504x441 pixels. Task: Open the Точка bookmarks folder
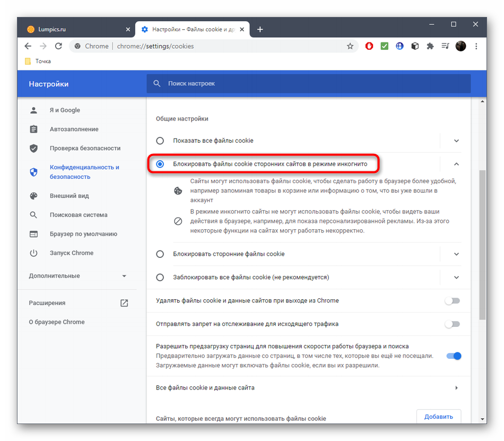38,61
